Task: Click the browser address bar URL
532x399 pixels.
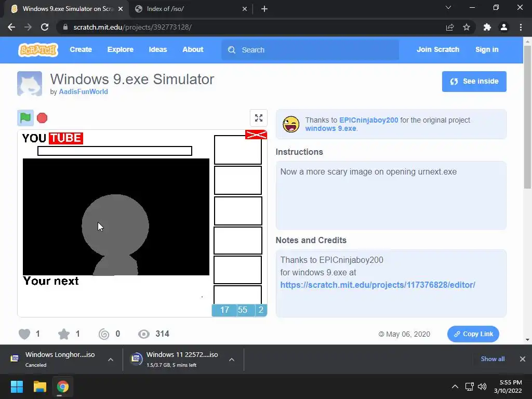Action: [132, 27]
